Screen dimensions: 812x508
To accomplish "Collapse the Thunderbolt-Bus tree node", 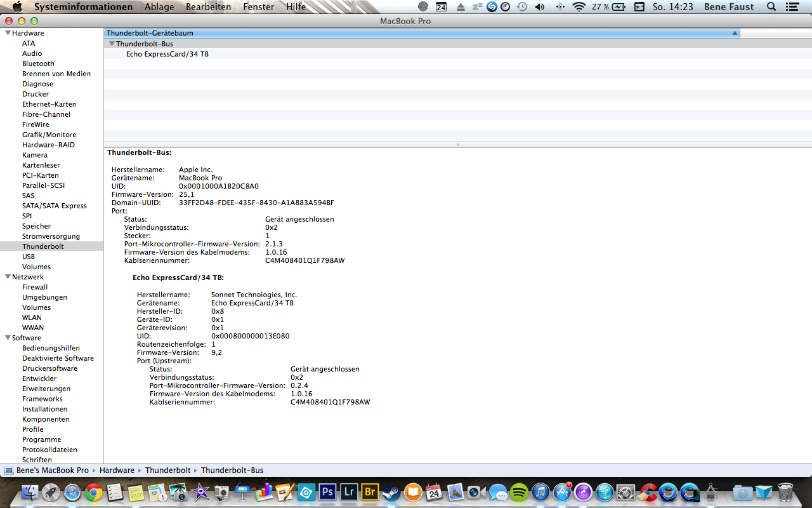I will point(112,44).
